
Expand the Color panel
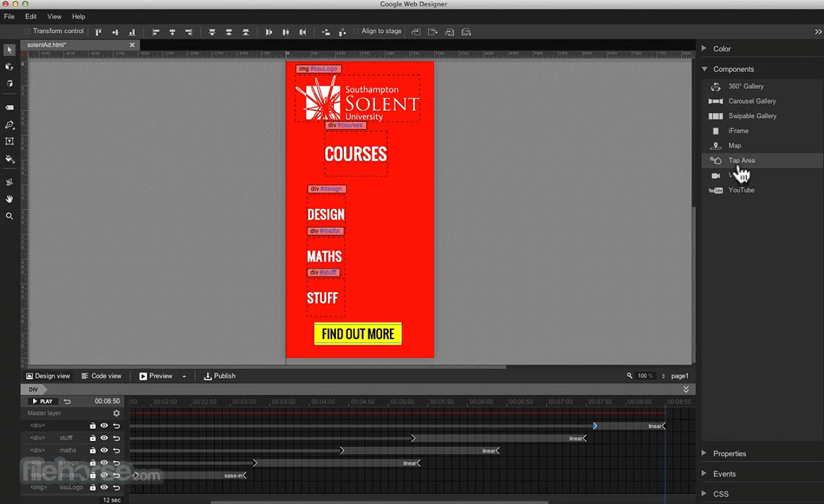pyautogui.click(x=704, y=49)
